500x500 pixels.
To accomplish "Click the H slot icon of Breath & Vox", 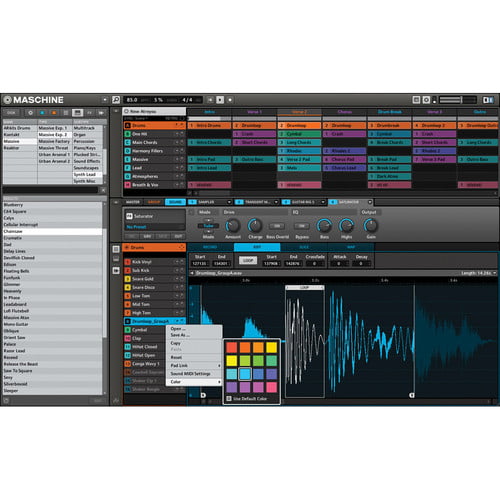I will pyautogui.click(x=127, y=185).
